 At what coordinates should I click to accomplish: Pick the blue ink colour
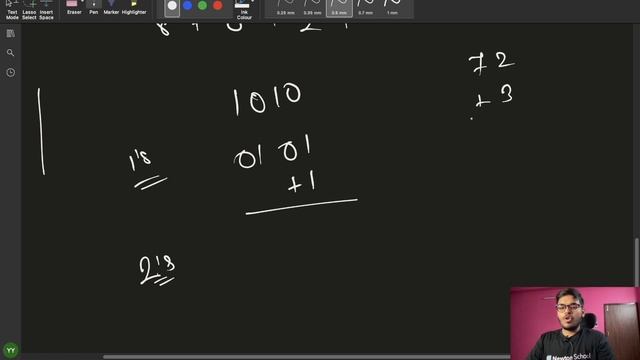[x=187, y=6]
